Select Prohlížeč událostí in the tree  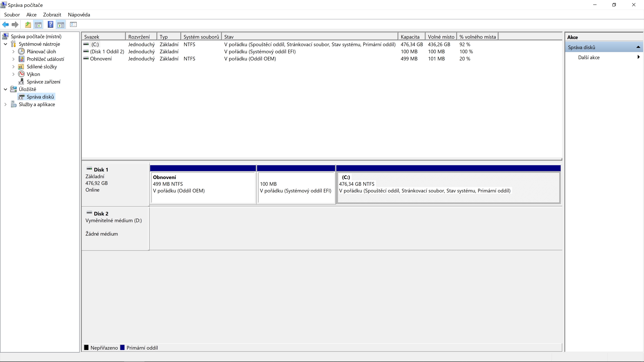click(x=45, y=59)
